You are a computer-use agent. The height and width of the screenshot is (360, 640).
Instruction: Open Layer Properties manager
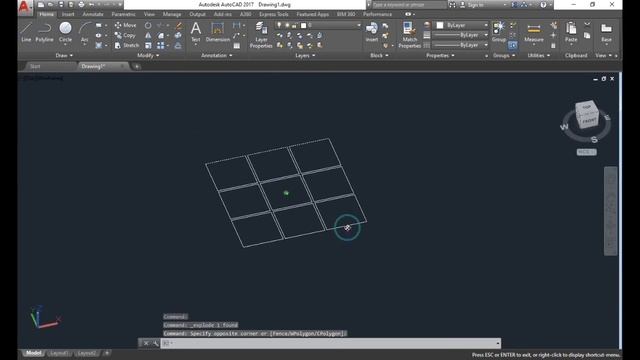click(x=261, y=35)
